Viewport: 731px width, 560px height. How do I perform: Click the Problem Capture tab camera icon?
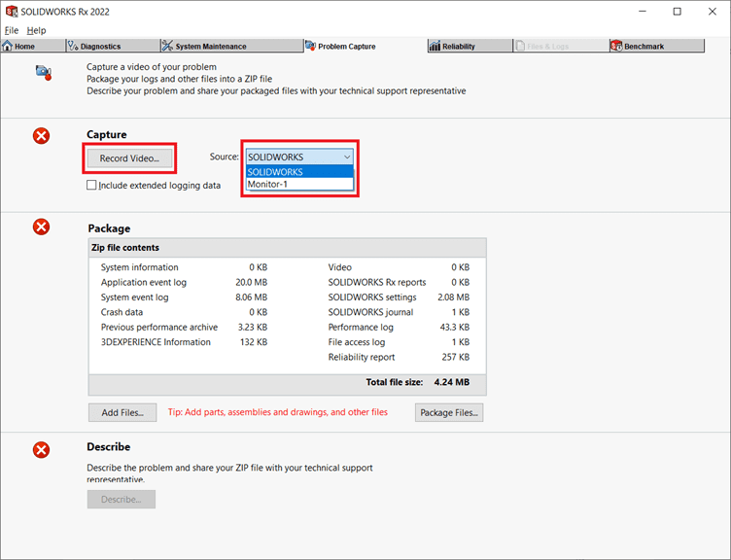click(310, 46)
